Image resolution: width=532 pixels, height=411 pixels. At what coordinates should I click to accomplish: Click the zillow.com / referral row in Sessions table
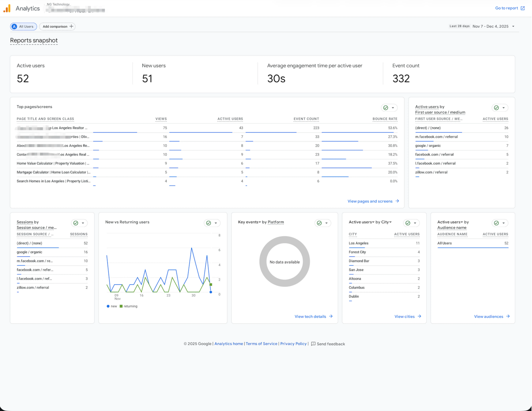(52, 288)
